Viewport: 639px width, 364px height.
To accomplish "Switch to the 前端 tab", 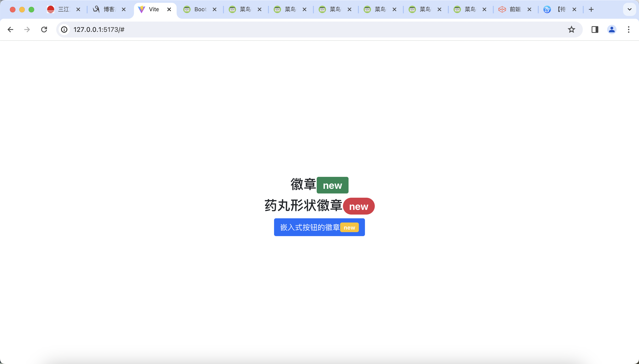I will (515, 10).
